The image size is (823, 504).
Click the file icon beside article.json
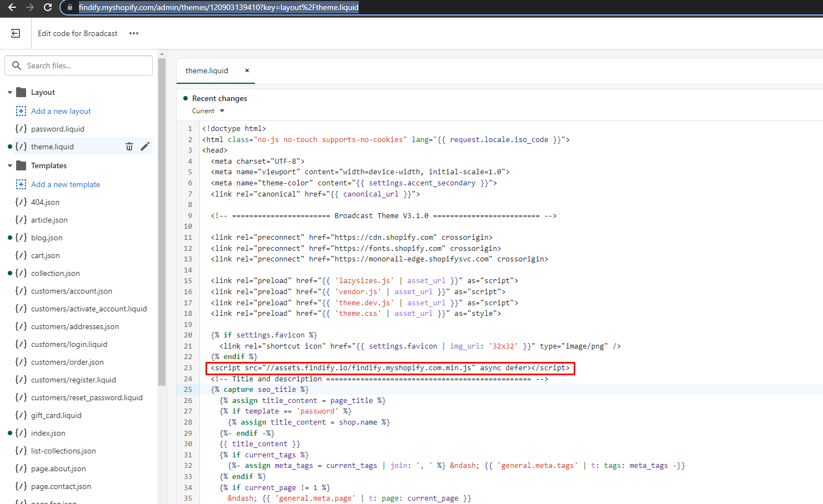(x=21, y=220)
